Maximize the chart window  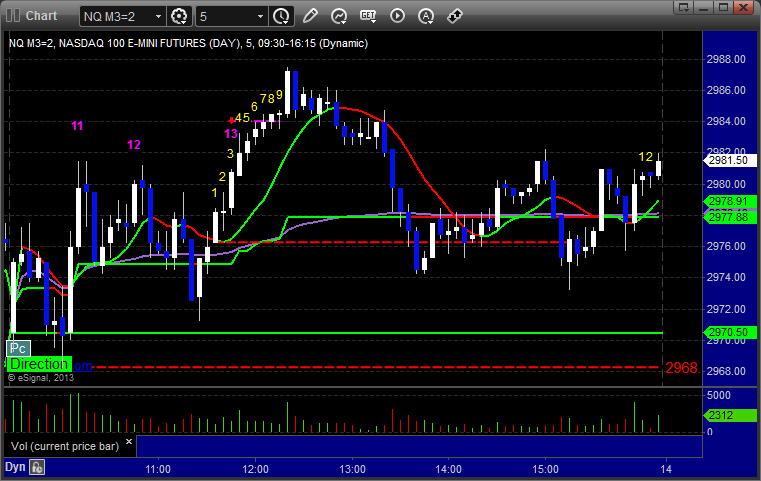[x=723, y=7]
